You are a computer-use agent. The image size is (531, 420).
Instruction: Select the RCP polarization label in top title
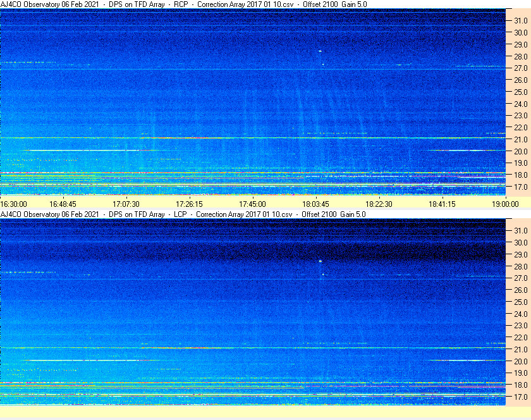click(x=181, y=4)
